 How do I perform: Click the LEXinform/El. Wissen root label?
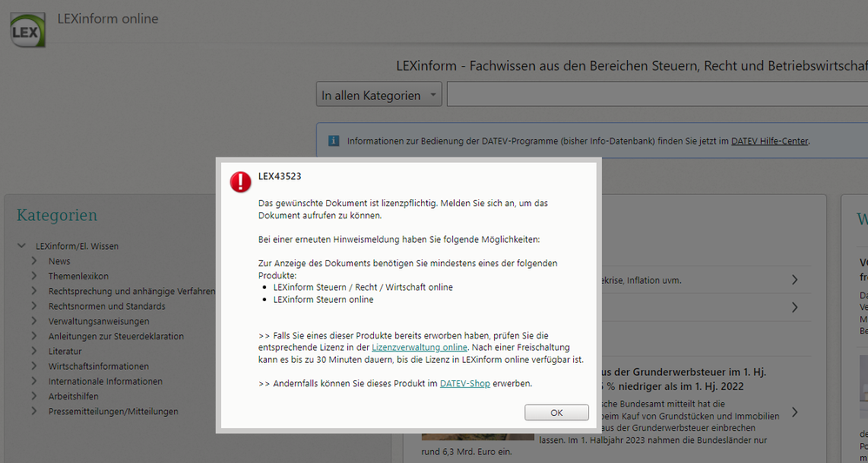click(77, 246)
